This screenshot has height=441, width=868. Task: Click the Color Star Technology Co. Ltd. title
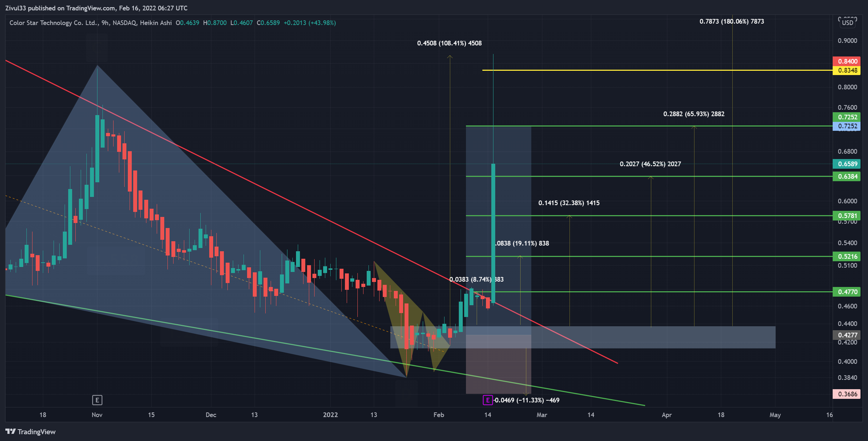point(54,23)
